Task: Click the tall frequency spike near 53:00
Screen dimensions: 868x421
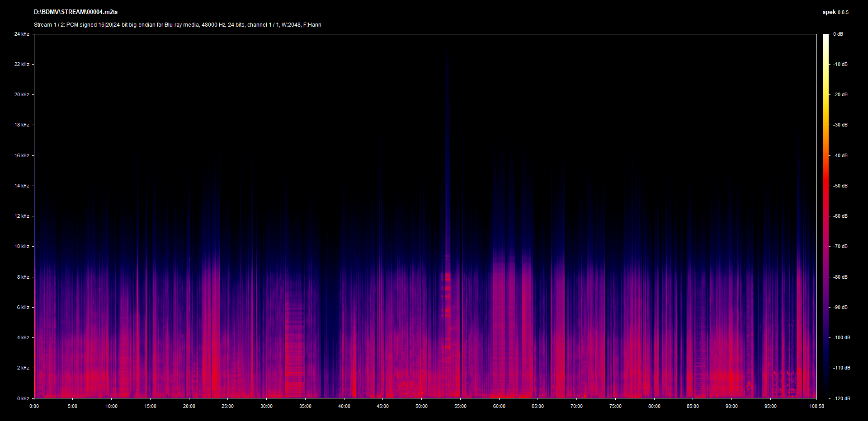Action: click(447, 181)
